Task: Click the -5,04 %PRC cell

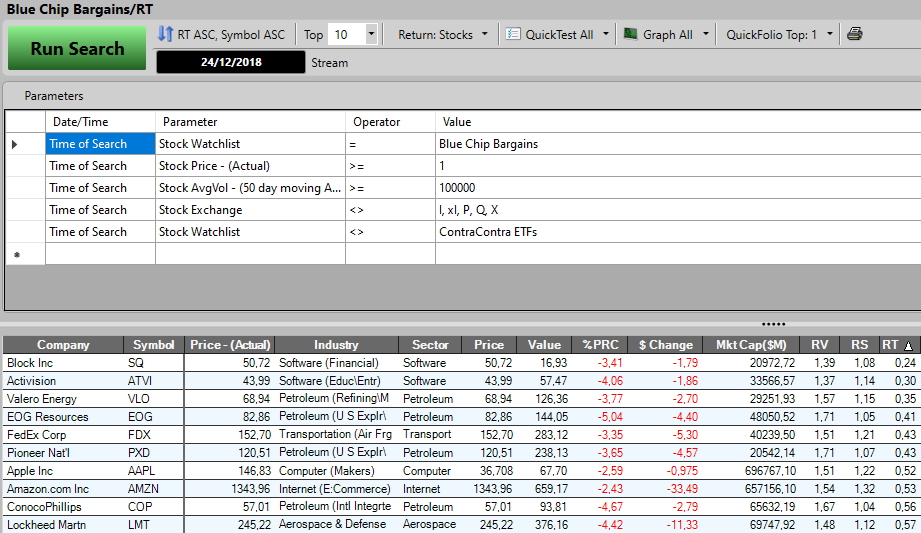Action: (x=600, y=417)
